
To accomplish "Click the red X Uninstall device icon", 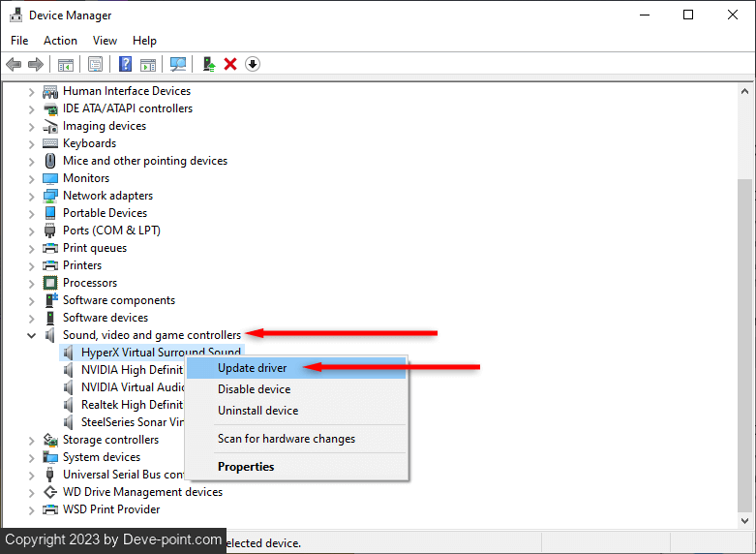I will coord(230,64).
